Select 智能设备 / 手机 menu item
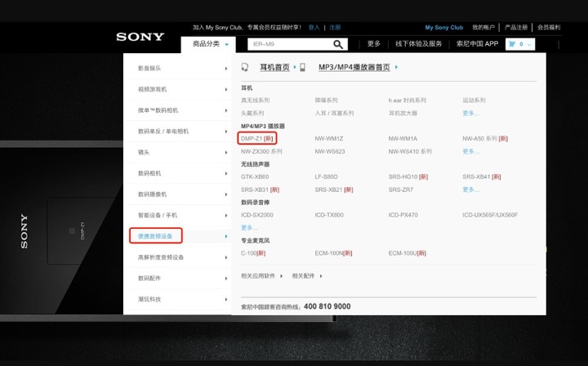The height and width of the screenshot is (366, 588). pyautogui.click(x=158, y=215)
